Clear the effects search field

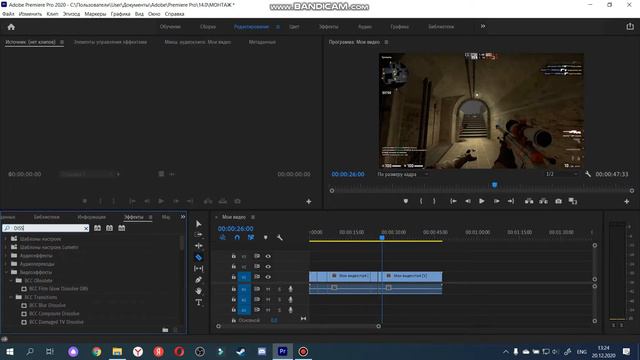tap(86, 228)
